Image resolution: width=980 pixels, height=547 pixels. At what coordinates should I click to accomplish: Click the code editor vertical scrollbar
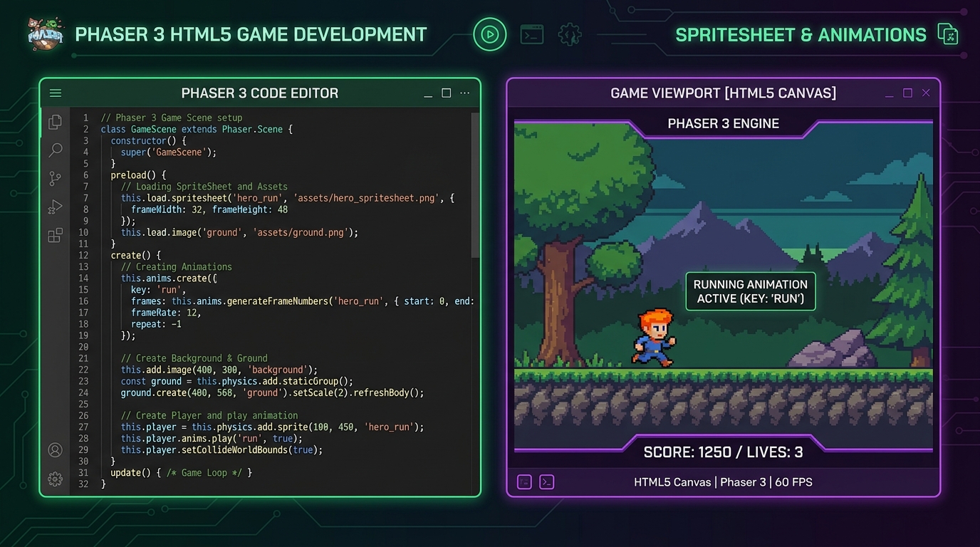(475, 185)
